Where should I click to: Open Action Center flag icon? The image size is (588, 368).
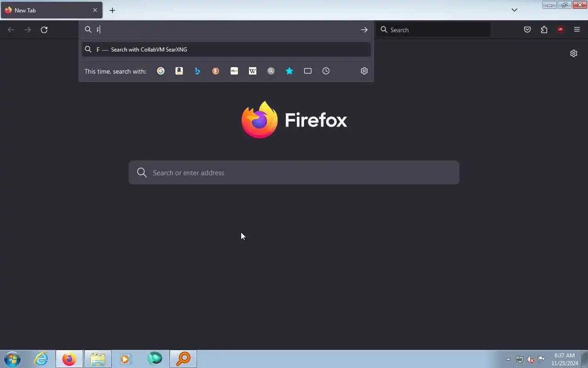pos(542,360)
